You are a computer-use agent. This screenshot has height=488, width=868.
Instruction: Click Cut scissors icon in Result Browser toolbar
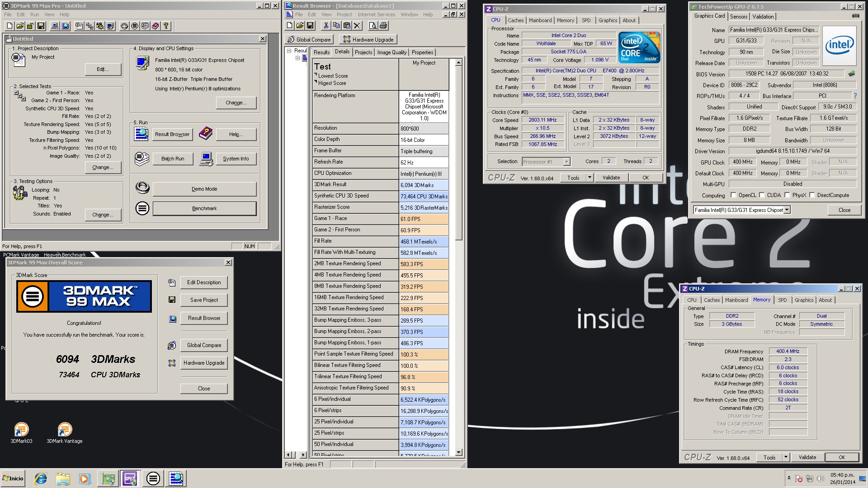325,26
